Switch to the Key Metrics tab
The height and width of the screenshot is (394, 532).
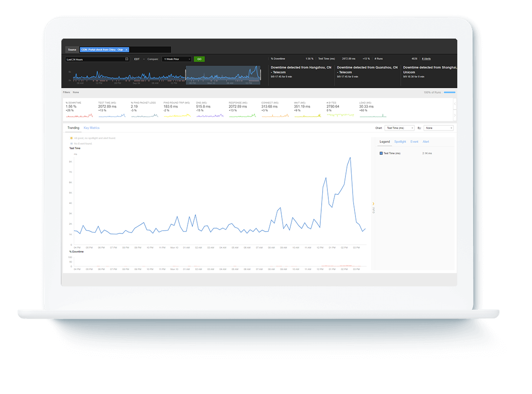(92, 128)
